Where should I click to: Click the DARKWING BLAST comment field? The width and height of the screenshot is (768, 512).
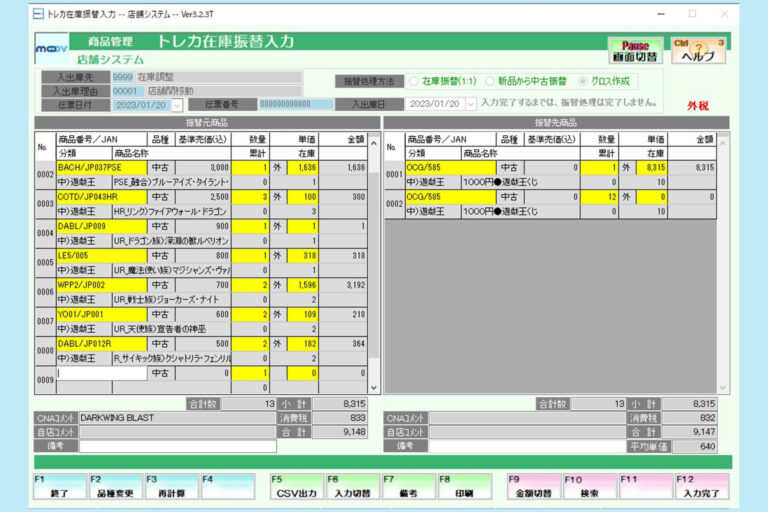click(178, 418)
